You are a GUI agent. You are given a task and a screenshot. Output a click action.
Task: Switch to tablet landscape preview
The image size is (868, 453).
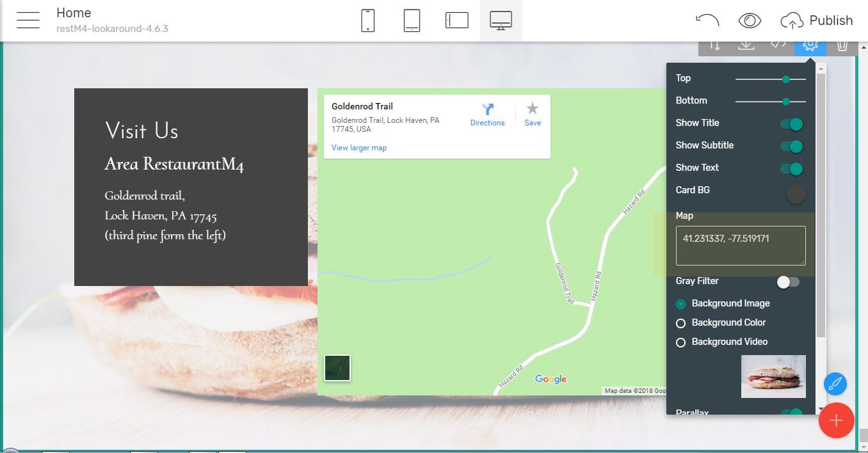click(x=457, y=20)
